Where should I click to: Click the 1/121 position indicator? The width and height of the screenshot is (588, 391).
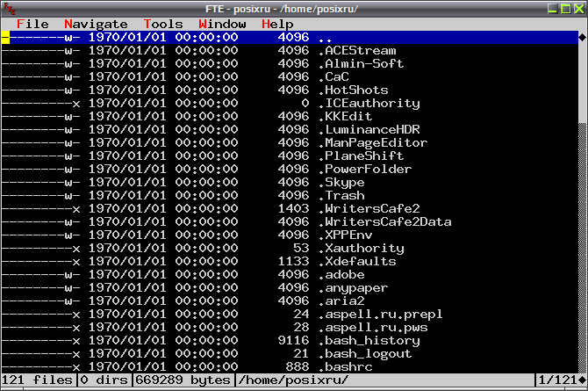coord(557,380)
